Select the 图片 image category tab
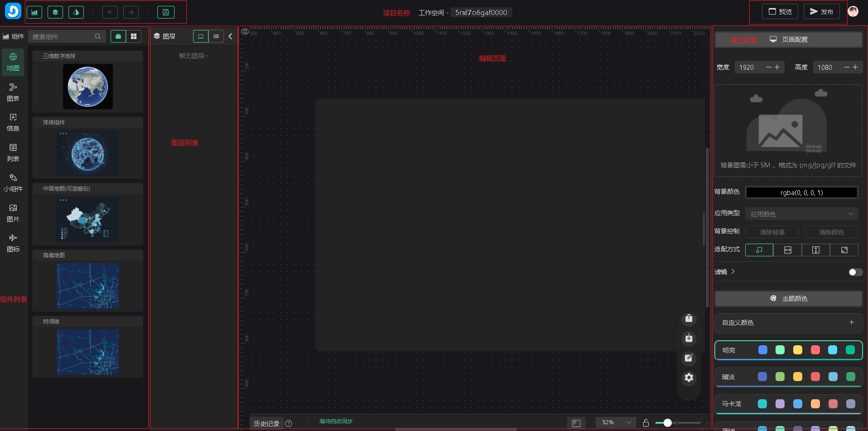 (13, 213)
